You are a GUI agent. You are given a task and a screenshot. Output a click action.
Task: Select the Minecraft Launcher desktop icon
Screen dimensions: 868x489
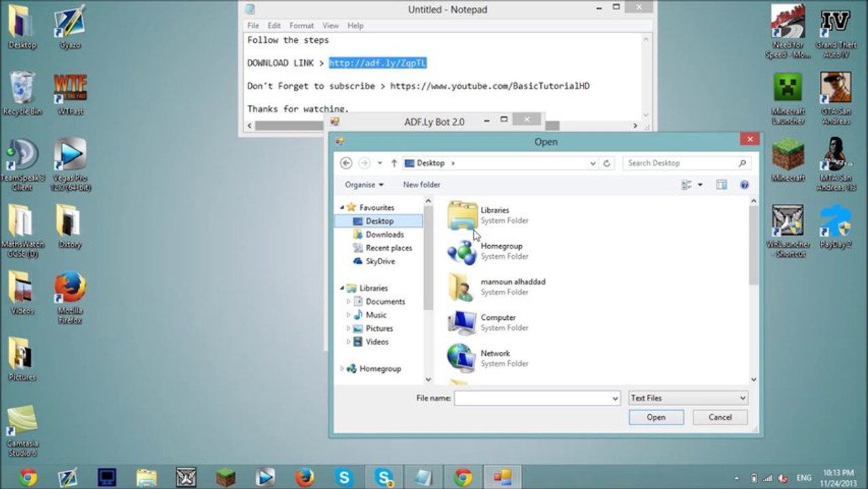(788, 98)
